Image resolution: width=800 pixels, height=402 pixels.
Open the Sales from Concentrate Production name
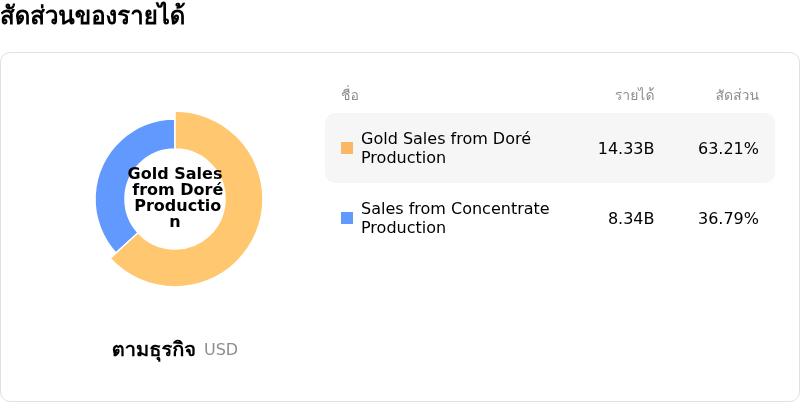455,218
